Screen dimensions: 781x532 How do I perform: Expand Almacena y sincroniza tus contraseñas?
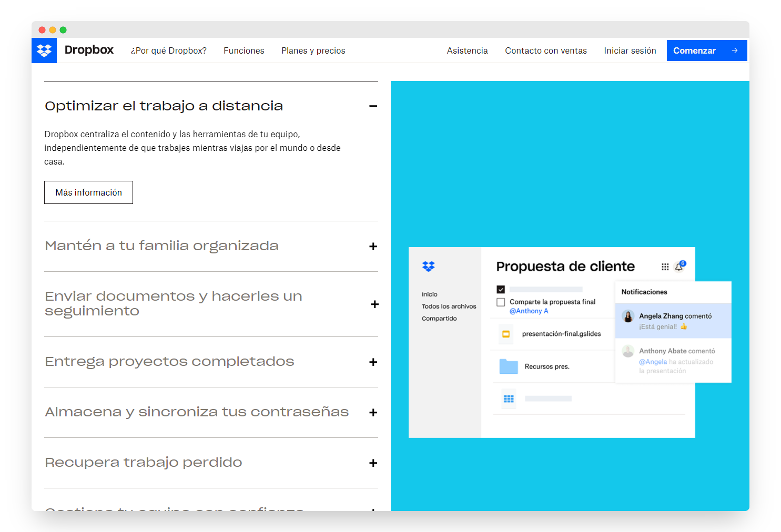click(x=373, y=413)
